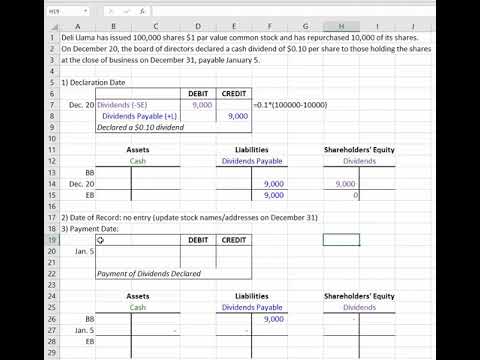Click the Enter checkmark icon in formula bar
This screenshot has height=360, width=480.
[x=127, y=11]
